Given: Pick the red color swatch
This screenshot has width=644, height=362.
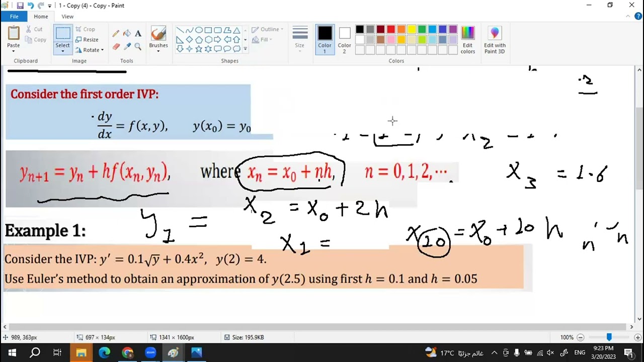Looking at the screenshot, I should [x=391, y=30].
